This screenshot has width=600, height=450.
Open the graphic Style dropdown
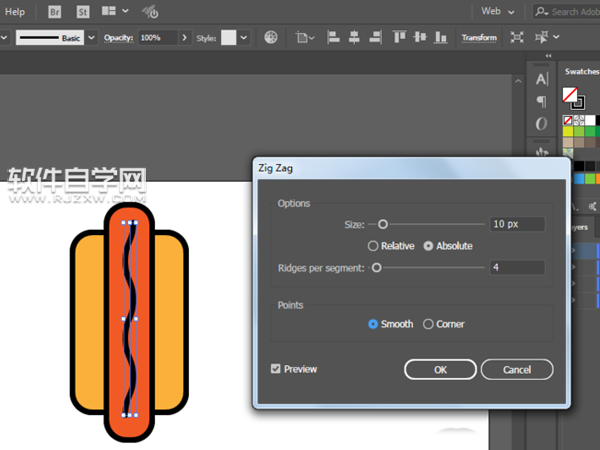click(244, 38)
